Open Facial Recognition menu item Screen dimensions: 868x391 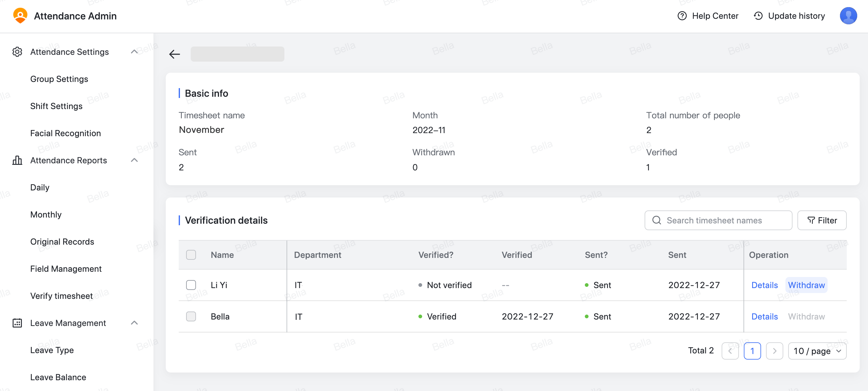(65, 133)
